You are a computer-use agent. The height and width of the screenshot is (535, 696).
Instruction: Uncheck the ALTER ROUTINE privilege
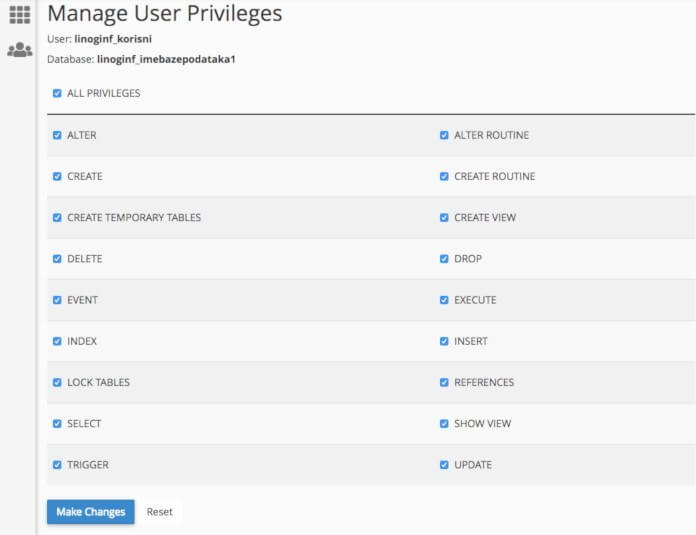444,135
